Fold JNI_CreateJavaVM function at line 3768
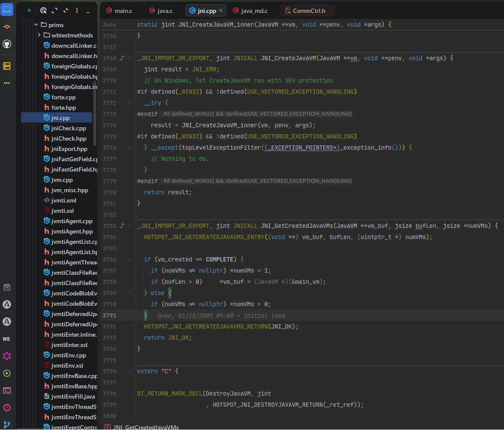The height and width of the screenshot is (430, 504). [130, 58]
